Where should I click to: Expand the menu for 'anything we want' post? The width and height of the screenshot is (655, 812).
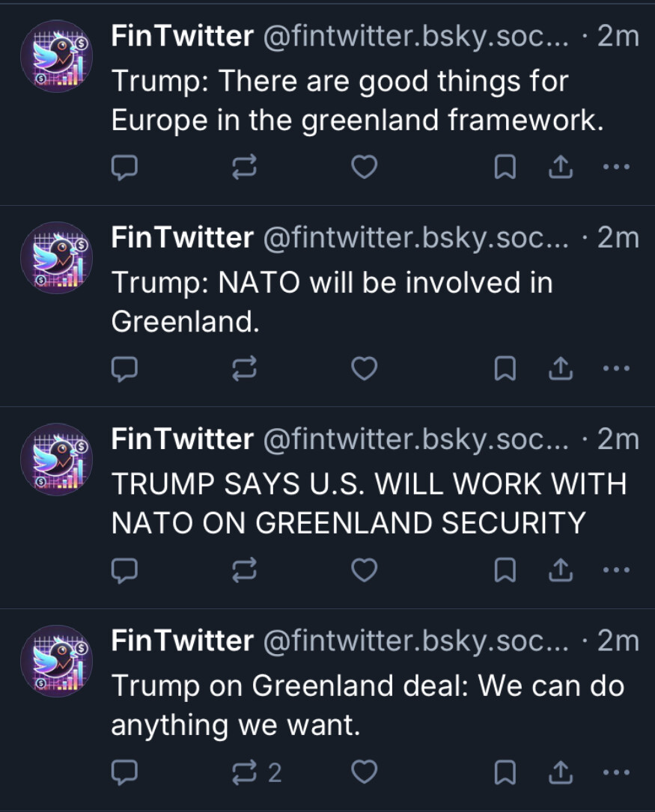[616, 772]
